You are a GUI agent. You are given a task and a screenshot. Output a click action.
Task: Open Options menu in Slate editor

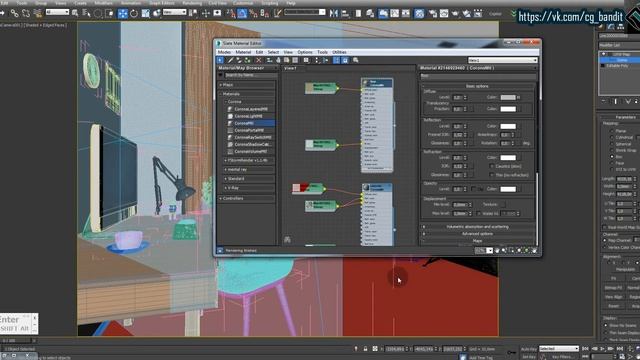[305, 52]
